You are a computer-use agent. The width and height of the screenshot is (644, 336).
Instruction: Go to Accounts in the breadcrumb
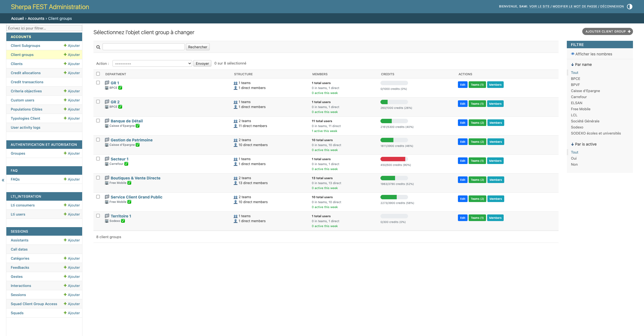[36, 18]
